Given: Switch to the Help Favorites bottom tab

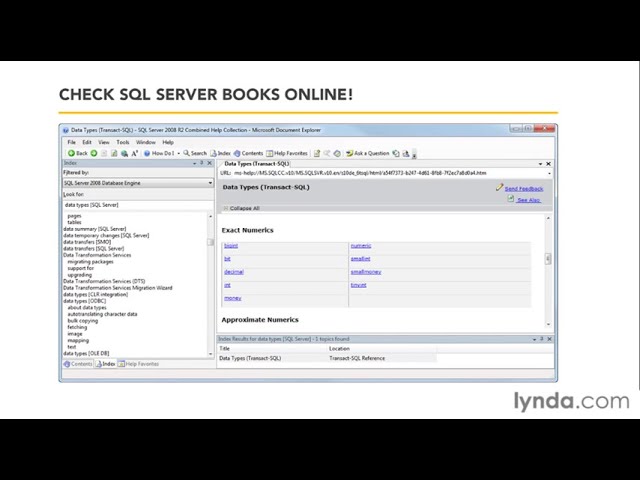Looking at the screenshot, I should point(138,364).
